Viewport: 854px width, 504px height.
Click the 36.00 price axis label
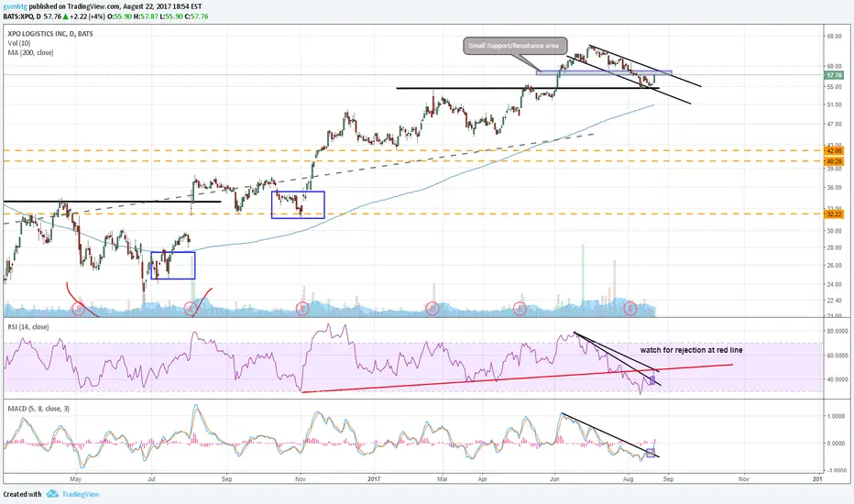pos(835,188)
